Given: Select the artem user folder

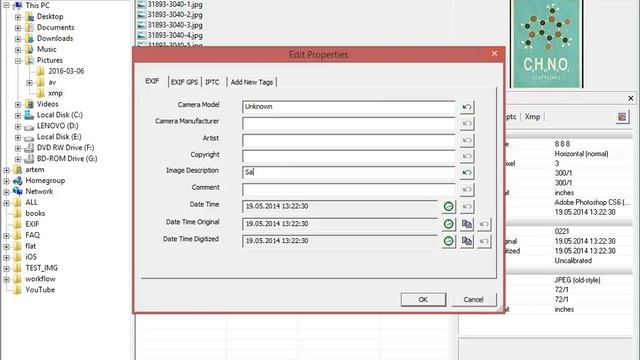Looking at the screenshot, I should tap(35, 169).
